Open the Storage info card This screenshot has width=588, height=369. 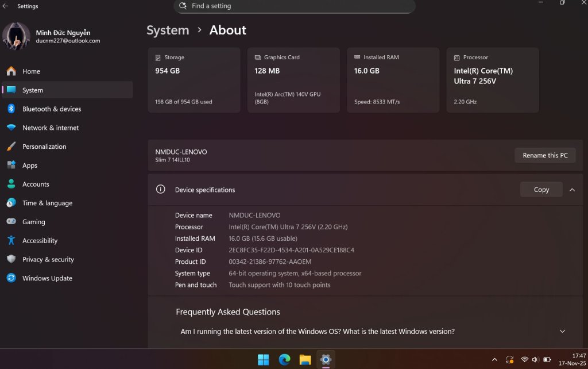pyautogui.click(x=194, y=80)
